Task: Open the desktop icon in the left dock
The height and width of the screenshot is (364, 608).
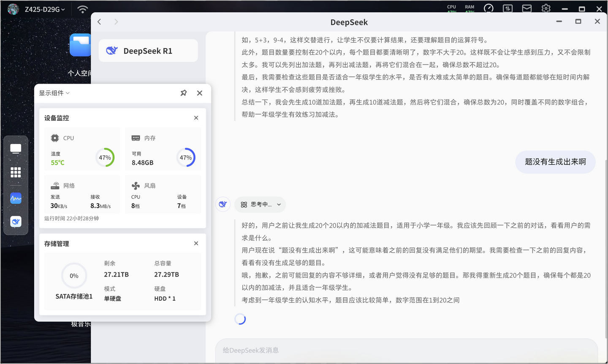Action: click(16, 149)
